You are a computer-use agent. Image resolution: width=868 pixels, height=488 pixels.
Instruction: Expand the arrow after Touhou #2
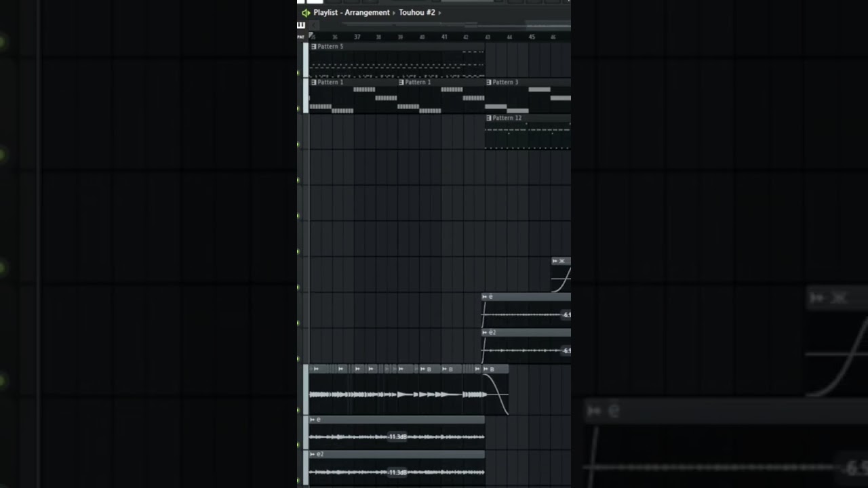click(x=439, y=13)
